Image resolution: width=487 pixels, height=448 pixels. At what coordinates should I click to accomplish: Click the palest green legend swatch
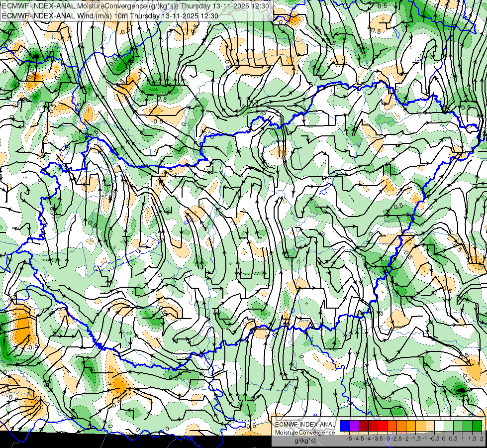(x=449, y=426)
